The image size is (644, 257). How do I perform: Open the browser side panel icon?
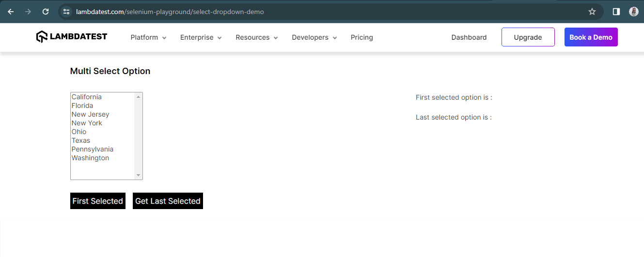(x=616, y=12)
